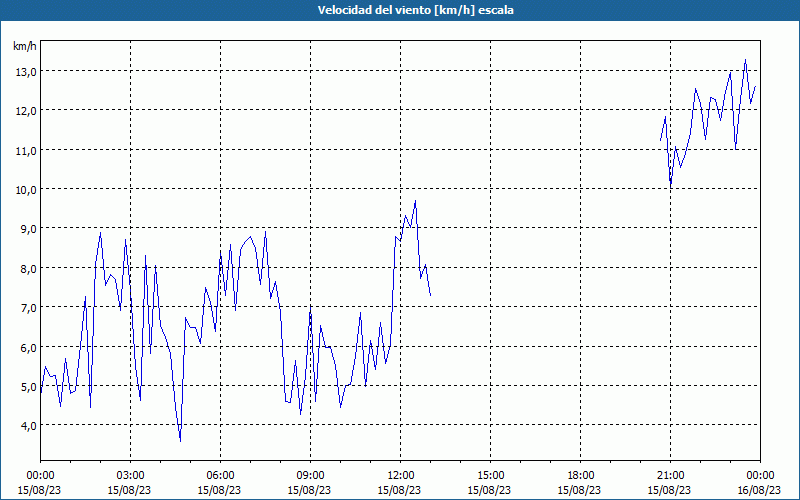Image resolution: width=800 pixels, height=500 pixels.
Task: Select the "km/h" unit label on the y-axis
Action: pyautogui.click(x=25, y=46)
